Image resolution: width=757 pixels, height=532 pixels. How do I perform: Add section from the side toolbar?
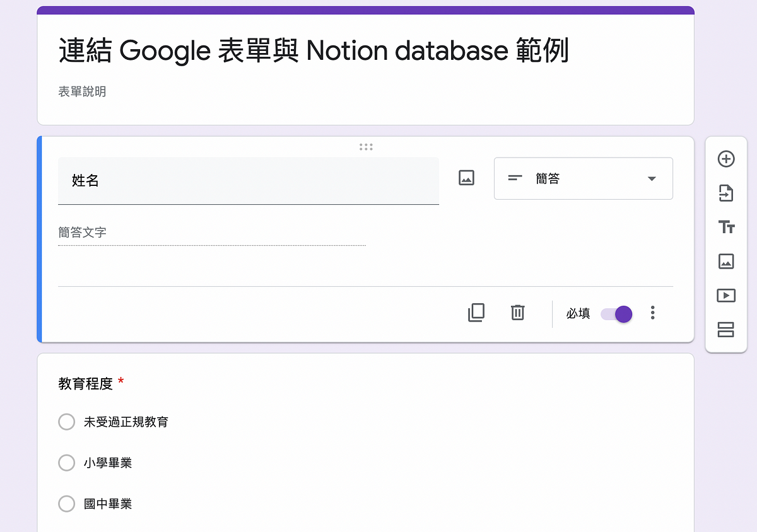[726, 329]
